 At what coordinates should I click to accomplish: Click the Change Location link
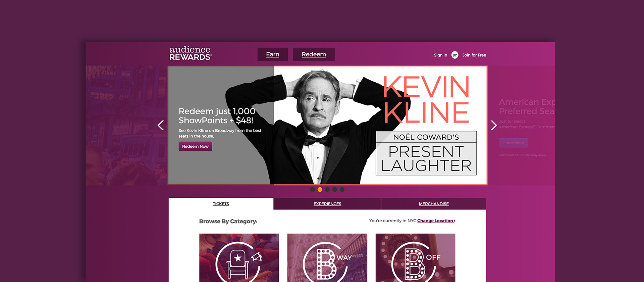[x=436, y=221]
